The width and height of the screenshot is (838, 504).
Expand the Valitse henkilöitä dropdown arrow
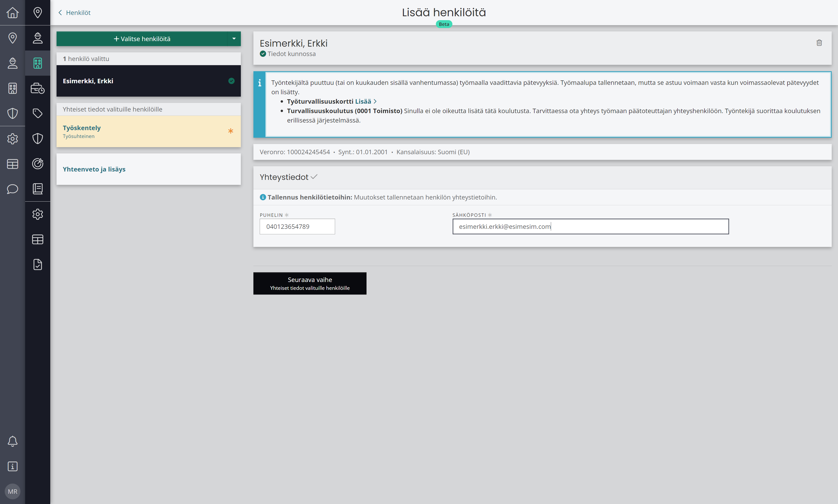[x=234, y=39]
